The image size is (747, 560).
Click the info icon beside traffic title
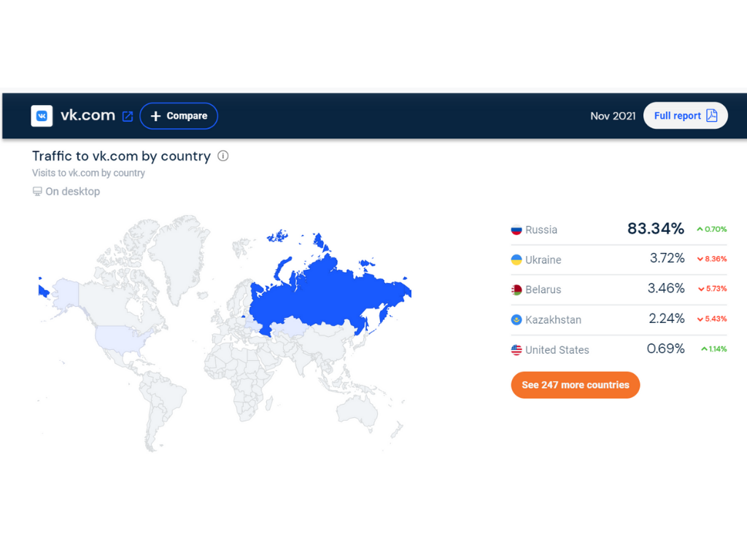click(x=223, y=156)
